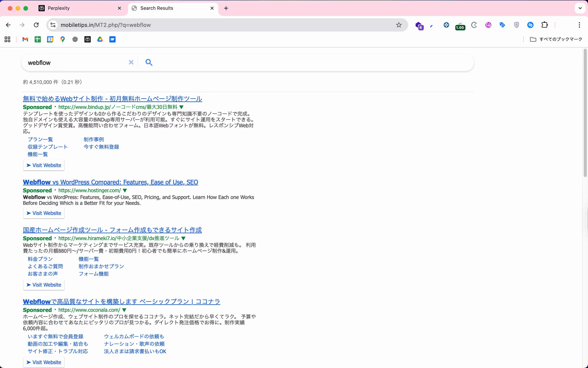The height and width of the screenshot is (368, 588).
Task: Open Chrome three-dot menu
Action: (x=579, y=25)
